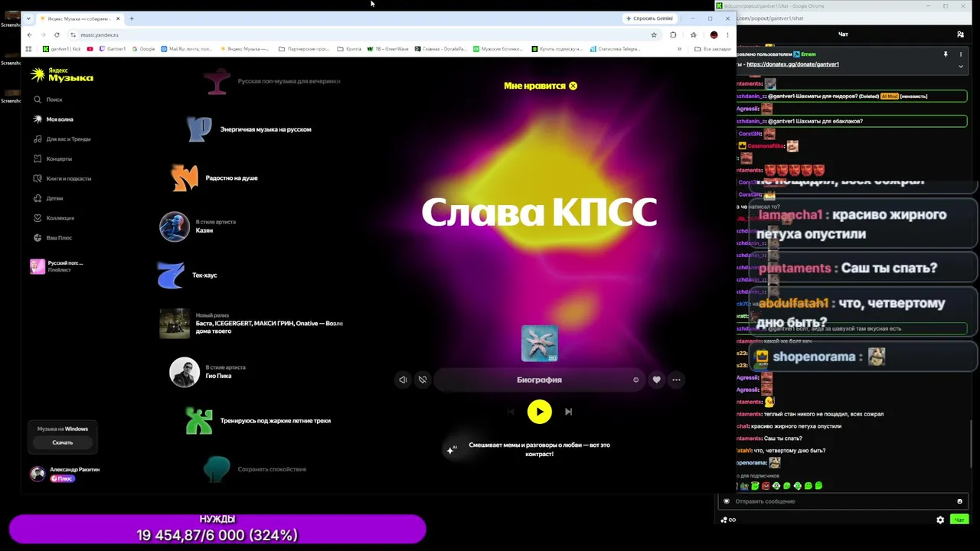980x551 pixels.
Task: Show track info beside Биография
Action: 635,380
